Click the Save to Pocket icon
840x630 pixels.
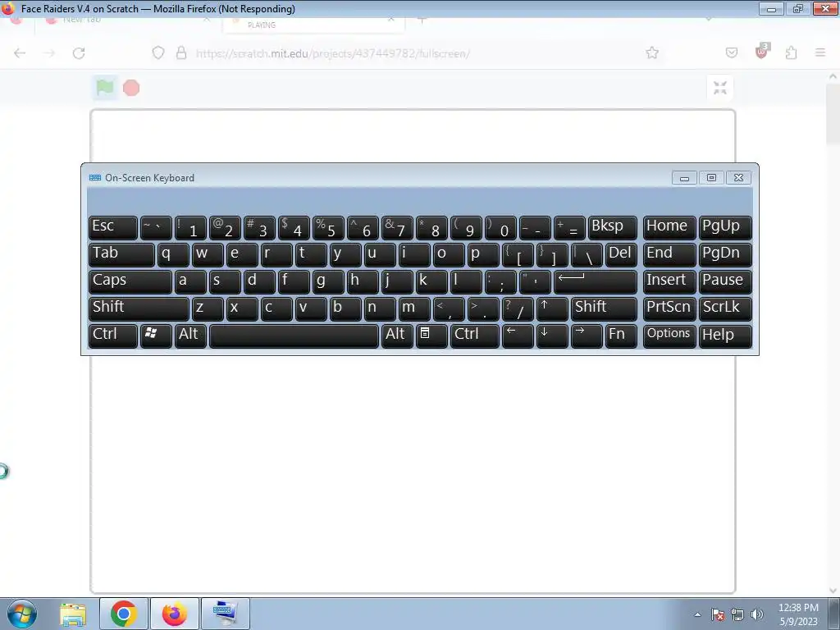tap(731, 52)
